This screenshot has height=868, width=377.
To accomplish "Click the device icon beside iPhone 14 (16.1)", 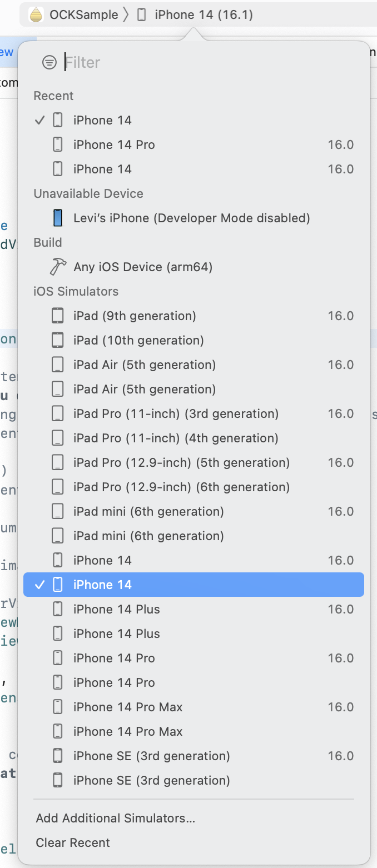I will 142,14.
